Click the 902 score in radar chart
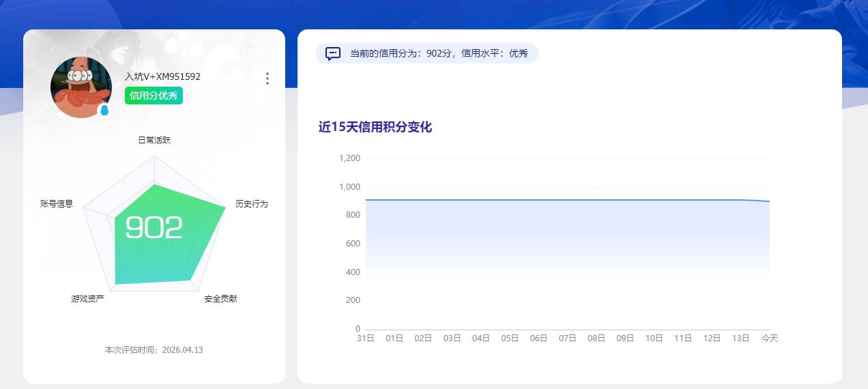This screenshot has width=868, height=389. coord(154,228)
